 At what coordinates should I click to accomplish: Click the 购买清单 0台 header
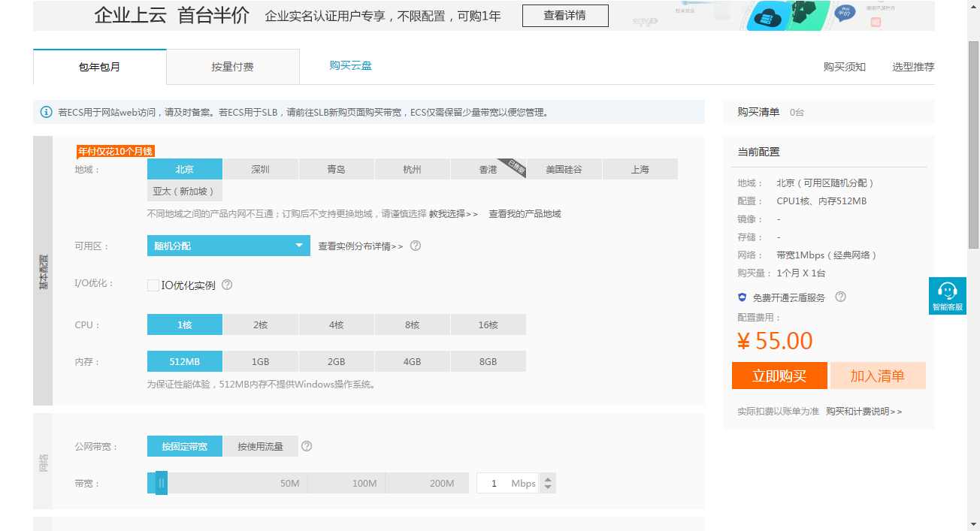[x=828, y=112]
